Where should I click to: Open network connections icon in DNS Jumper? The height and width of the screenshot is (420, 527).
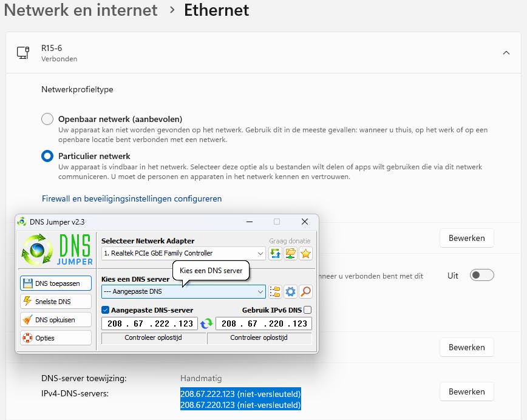(290, 253)
